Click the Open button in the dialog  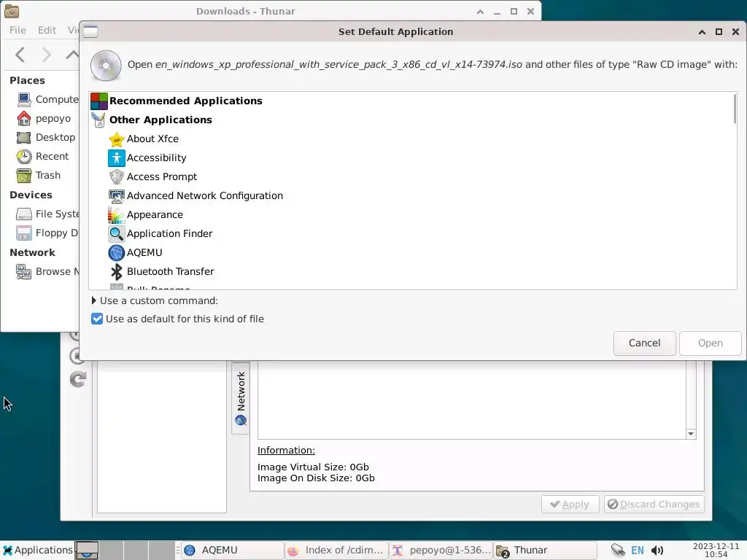(x=711, y=343)
